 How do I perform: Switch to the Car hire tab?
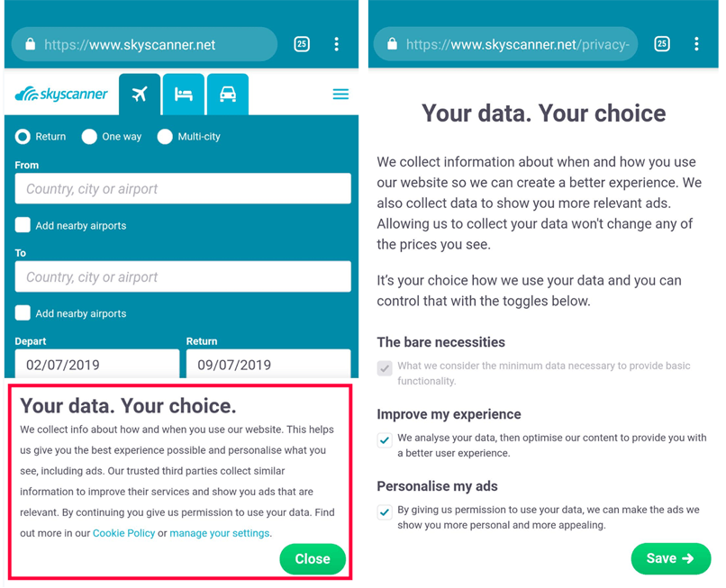[228, 95]
